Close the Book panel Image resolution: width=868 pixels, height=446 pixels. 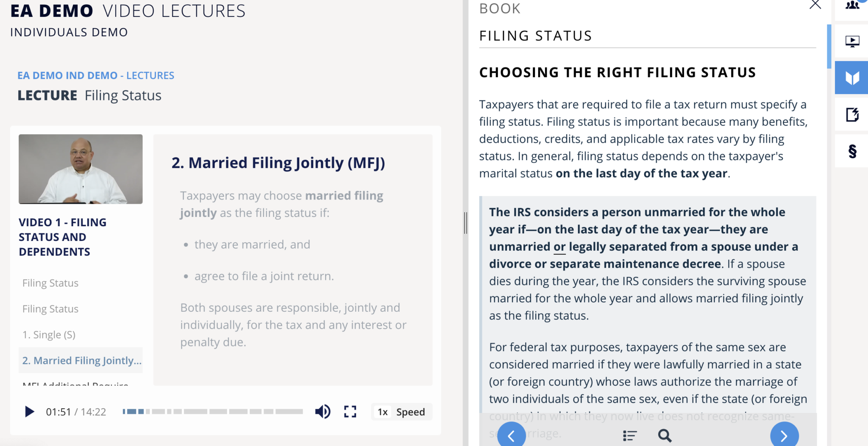(x=815, y=5)
